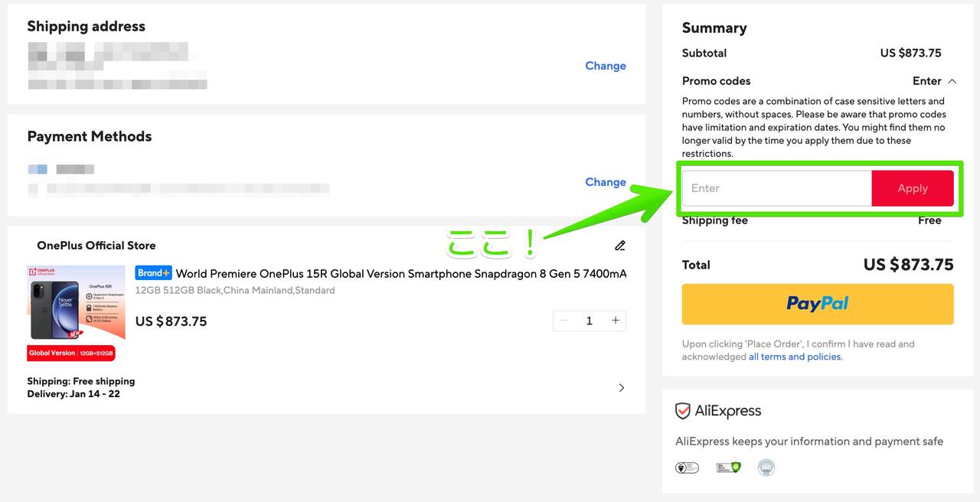The height and width of the screenshot is (502, 980).
Task: Click the quantity number field showing 1
Action: [x=589, y=321]
